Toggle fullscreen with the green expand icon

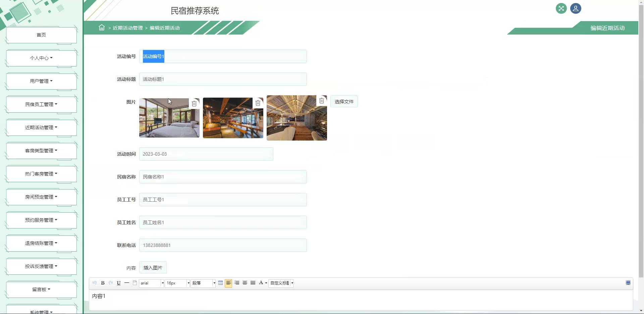[561, 8]
